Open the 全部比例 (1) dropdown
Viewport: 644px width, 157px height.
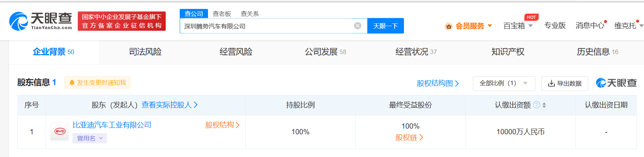point(504,83)
